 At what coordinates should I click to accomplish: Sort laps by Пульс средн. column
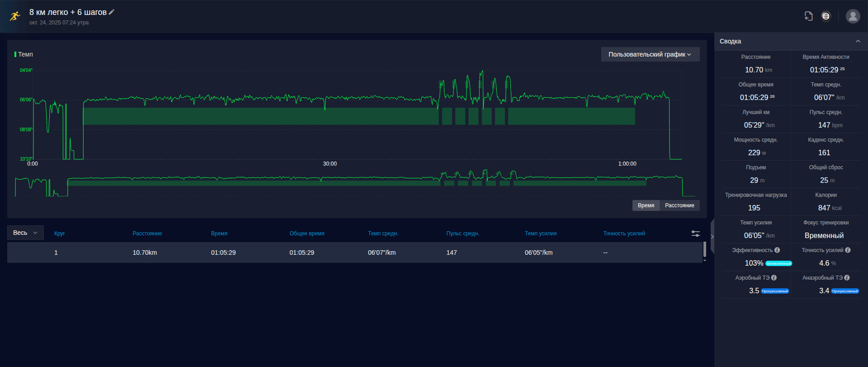(462, 234)
